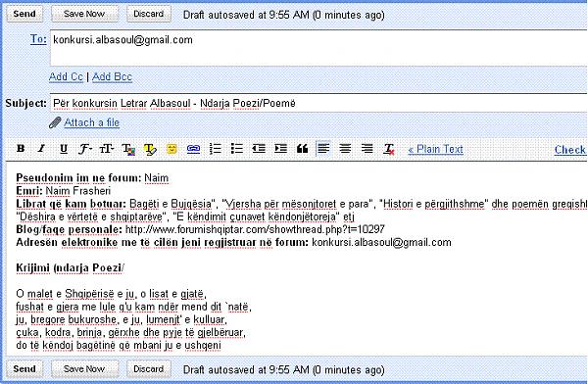Align text center
Screen dimensions: 588x384
[x=345, y=149]
